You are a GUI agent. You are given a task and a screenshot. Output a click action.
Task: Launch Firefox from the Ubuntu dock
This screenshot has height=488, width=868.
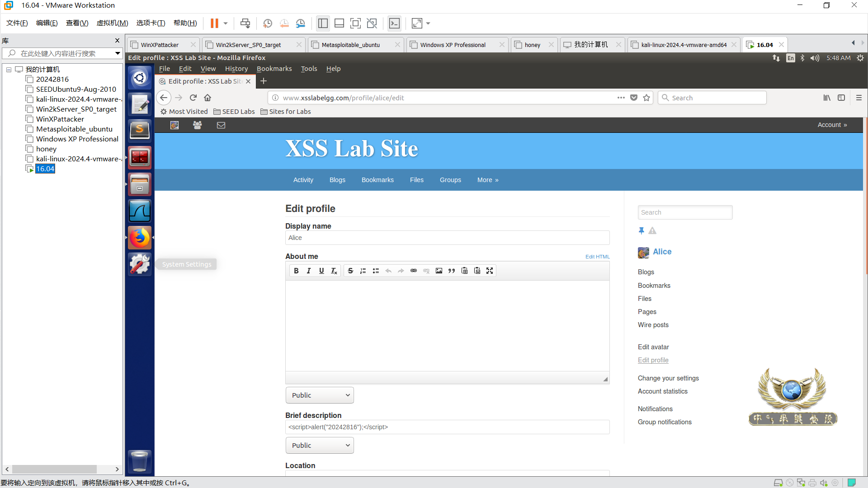click(x=140, y=238)
